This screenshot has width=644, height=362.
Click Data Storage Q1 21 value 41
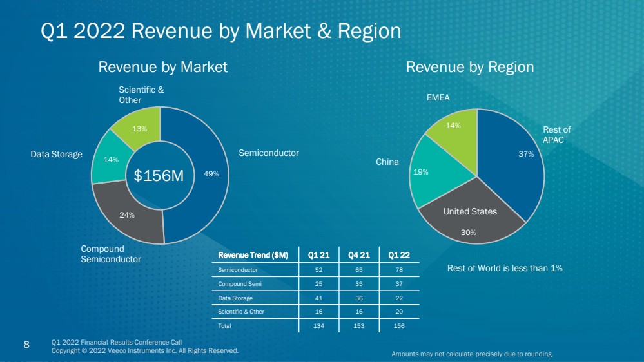318,298
